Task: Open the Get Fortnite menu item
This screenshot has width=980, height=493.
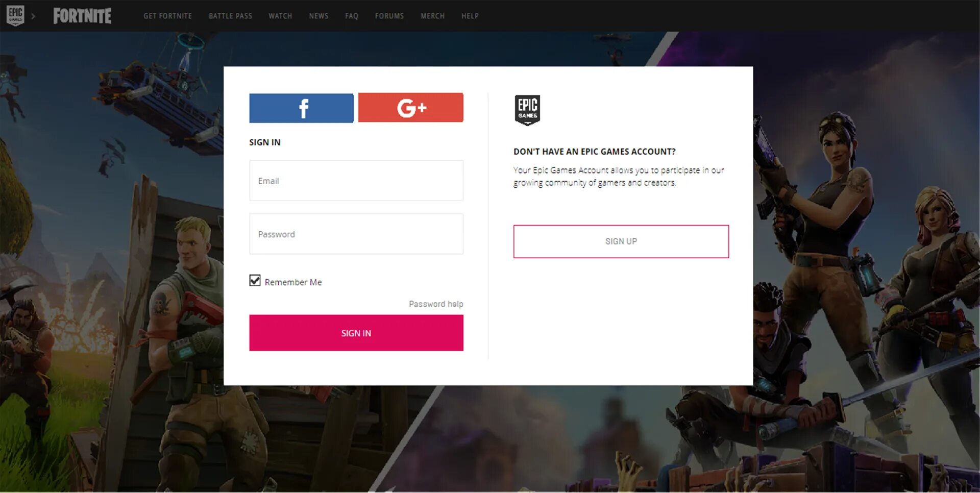Action: pos(167,16)
